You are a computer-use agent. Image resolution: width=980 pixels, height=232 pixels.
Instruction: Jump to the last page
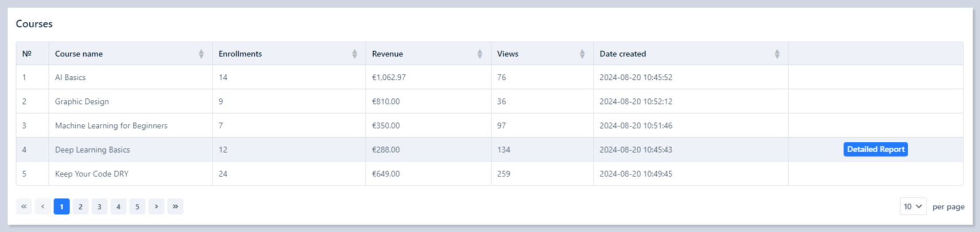tap(175, 207)
